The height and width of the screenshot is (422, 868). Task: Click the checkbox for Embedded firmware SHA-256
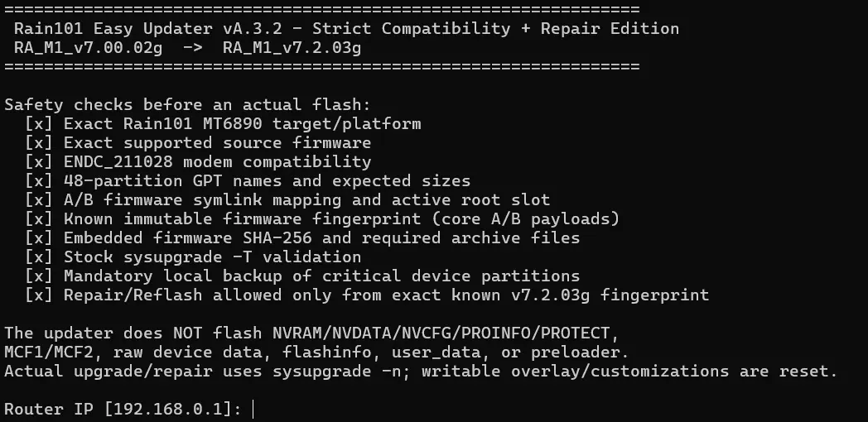(39, 237)
